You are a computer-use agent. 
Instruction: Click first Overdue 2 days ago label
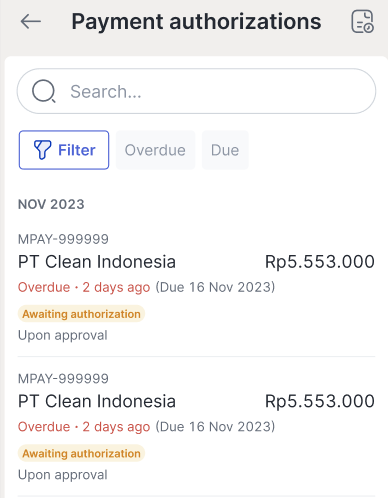(x=84, y=287)
